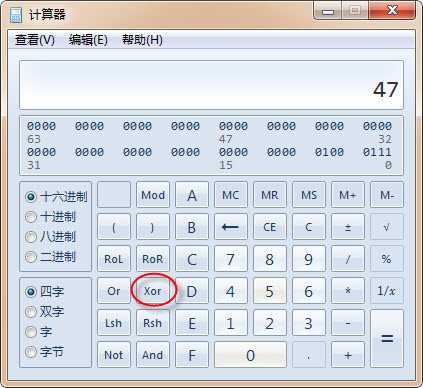
Task: Toggle sign with the ± button
Action: click(348, 227)
